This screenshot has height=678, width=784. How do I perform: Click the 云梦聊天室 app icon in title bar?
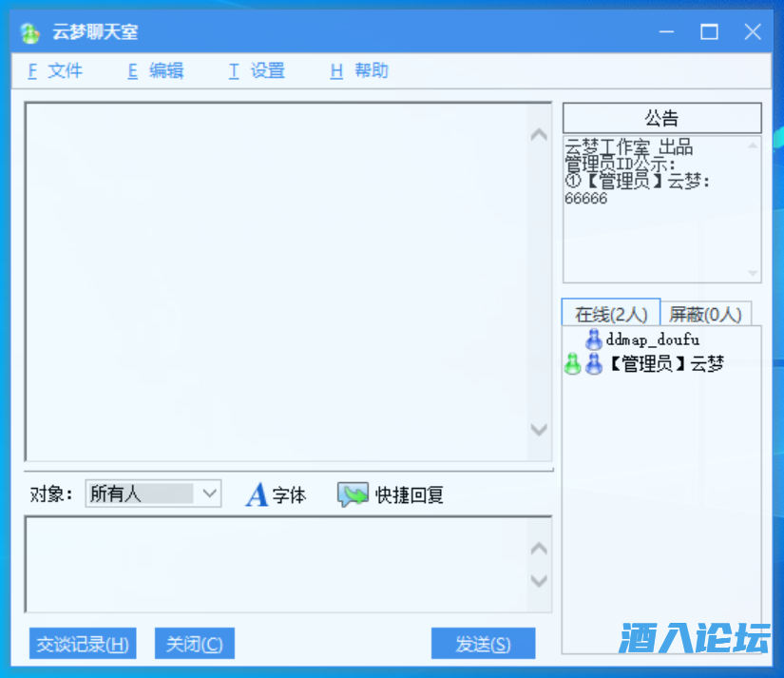pos(30,32)
